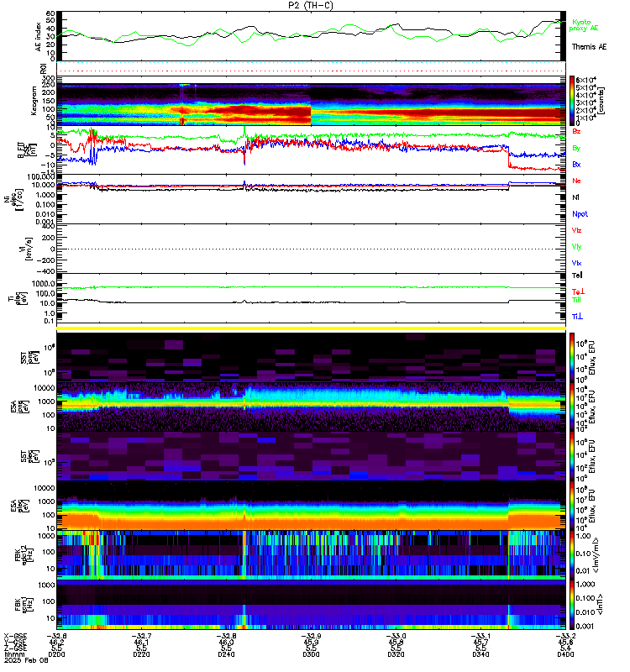The height and width of the screenshot is (672, 630).
Task: Click inside the FBK edc12 spectrogram panel
Action: click(311, 555)
